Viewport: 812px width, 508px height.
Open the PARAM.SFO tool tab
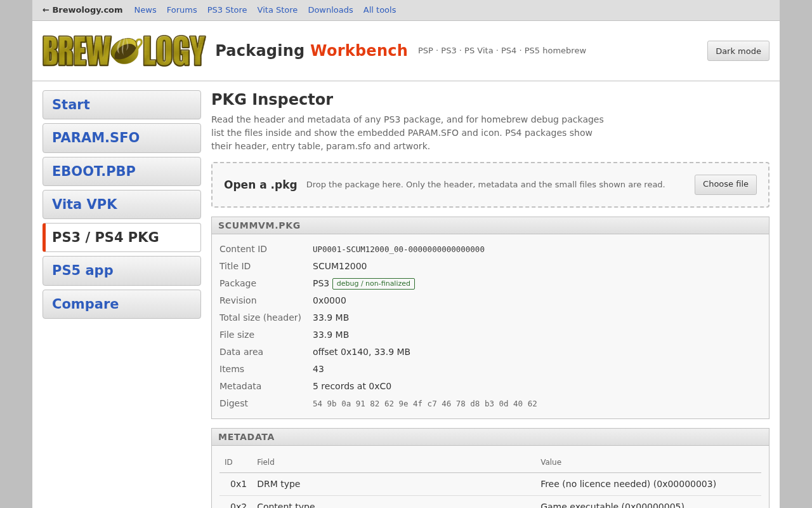pyautogui.click(x=122, y=138)
